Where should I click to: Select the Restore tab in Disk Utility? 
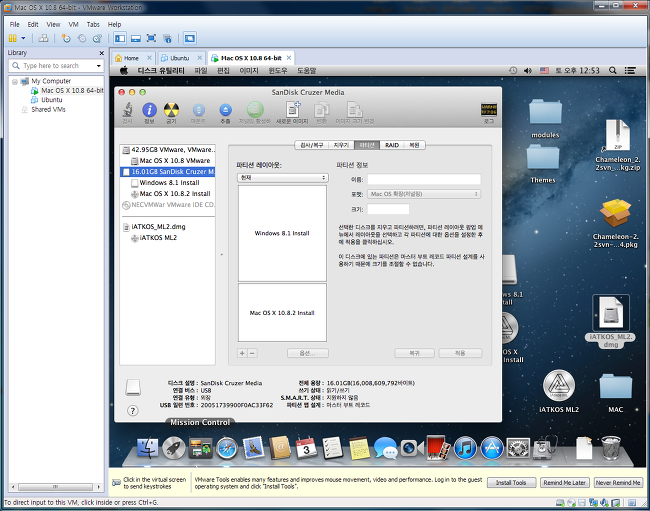[x=415, y=145]
